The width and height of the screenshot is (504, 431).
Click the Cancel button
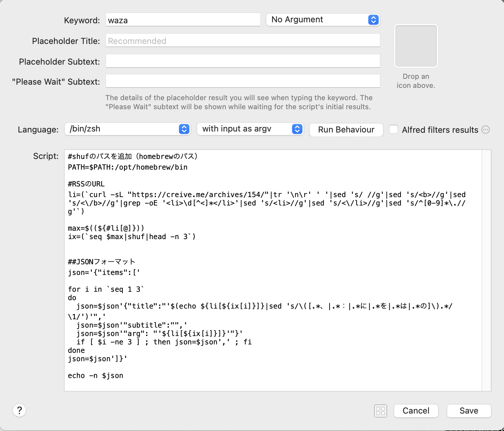416,411
